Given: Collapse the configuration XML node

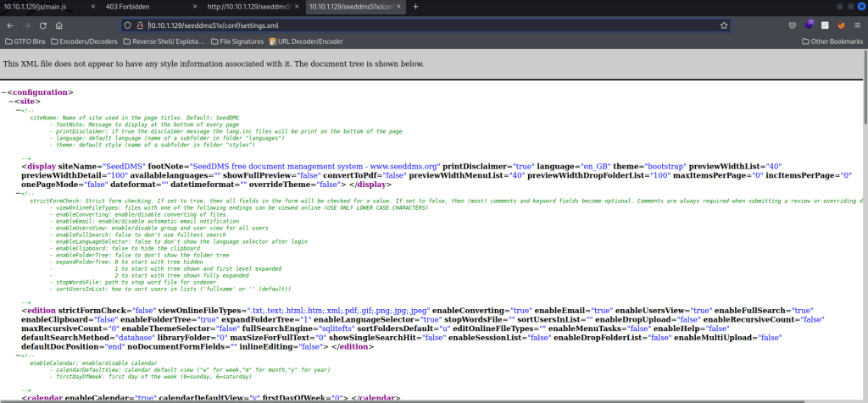Looking at the screenshot, I should tap(4, 92).
